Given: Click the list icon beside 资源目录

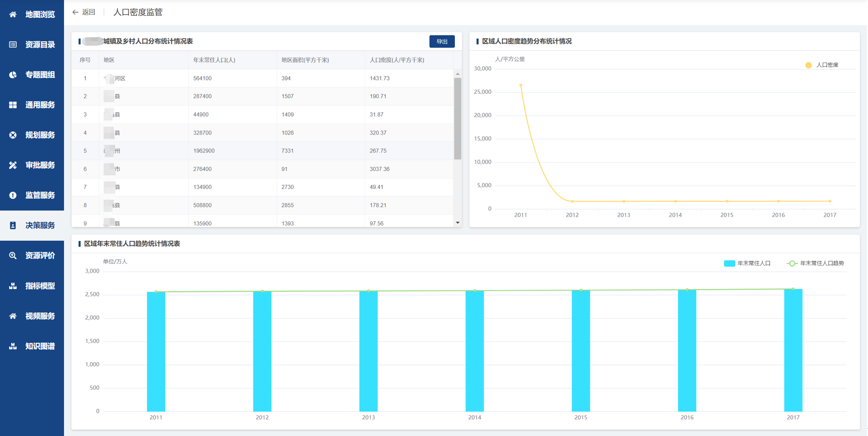Looking at the screenshot, I should 13,45.
